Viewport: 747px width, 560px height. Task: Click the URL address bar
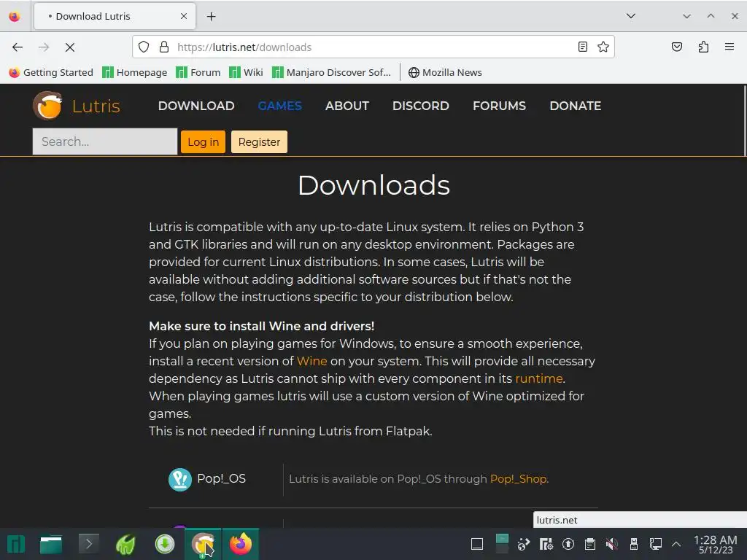pos(373,47)
